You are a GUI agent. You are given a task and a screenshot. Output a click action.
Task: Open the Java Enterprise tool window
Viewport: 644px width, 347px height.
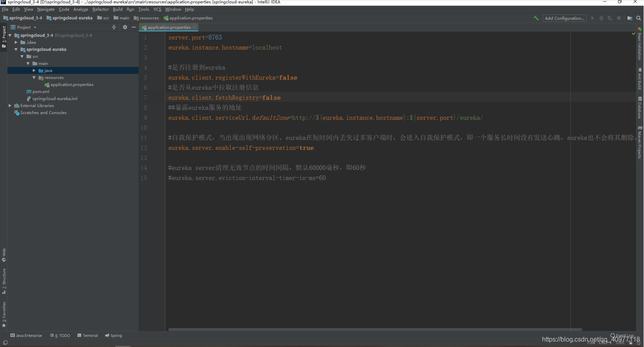pyautogui.click(x=26, y=335)
